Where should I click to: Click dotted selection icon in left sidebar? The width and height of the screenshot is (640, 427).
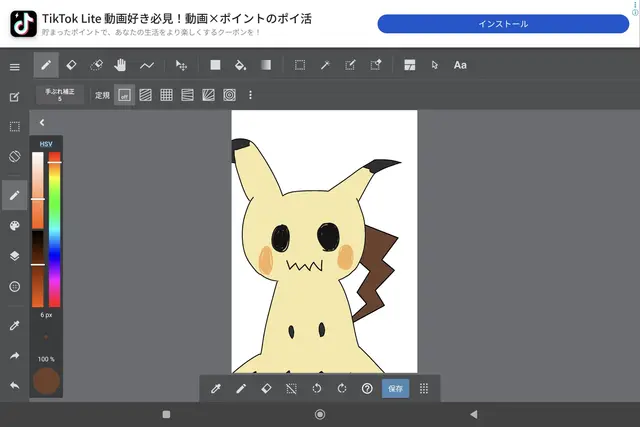[x=15, y=127]
